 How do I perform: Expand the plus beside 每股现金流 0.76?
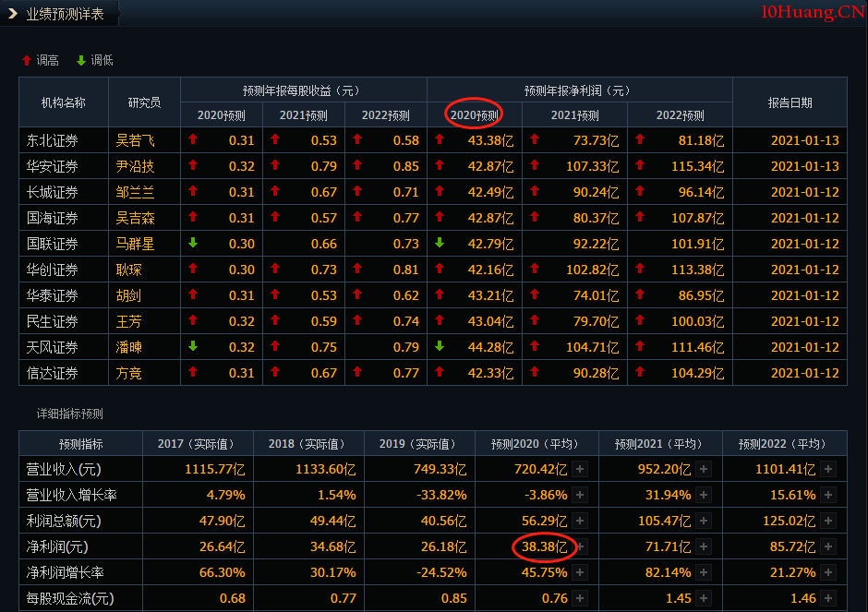coord(580,598)
